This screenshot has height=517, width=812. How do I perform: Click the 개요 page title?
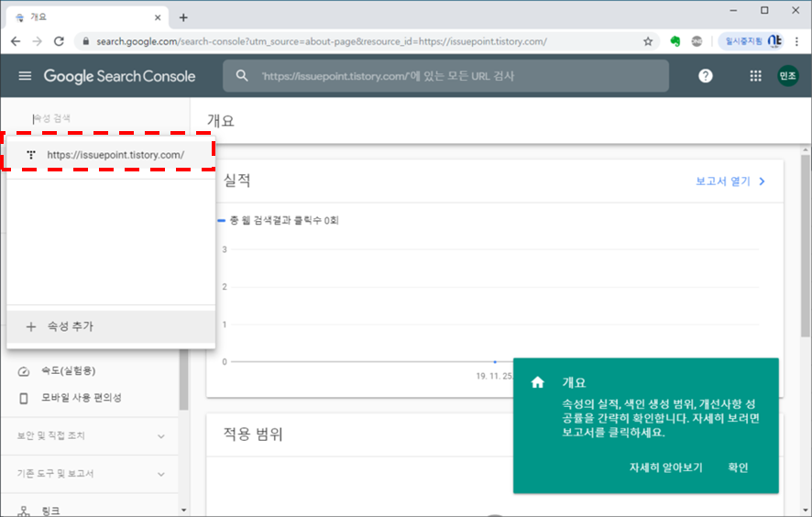(221, 121)
